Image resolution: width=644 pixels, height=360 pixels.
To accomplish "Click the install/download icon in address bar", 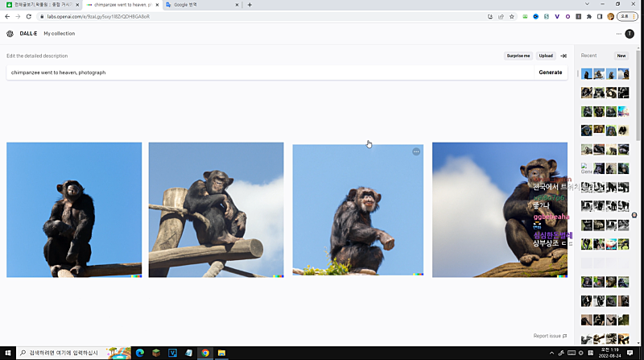I will 490,16.
